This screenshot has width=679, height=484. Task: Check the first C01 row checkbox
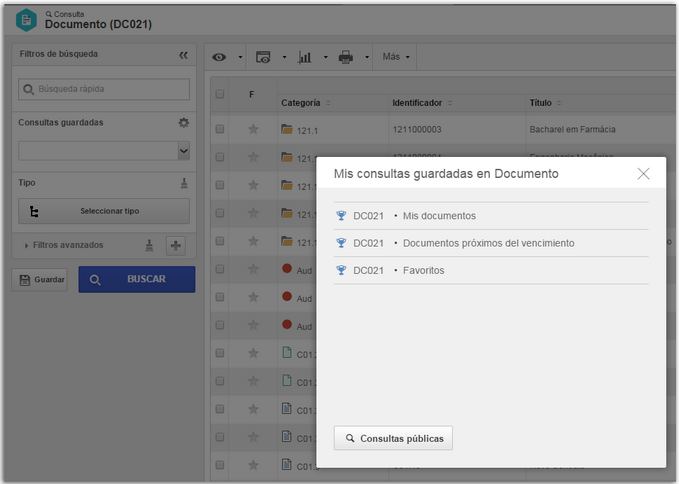220,353
